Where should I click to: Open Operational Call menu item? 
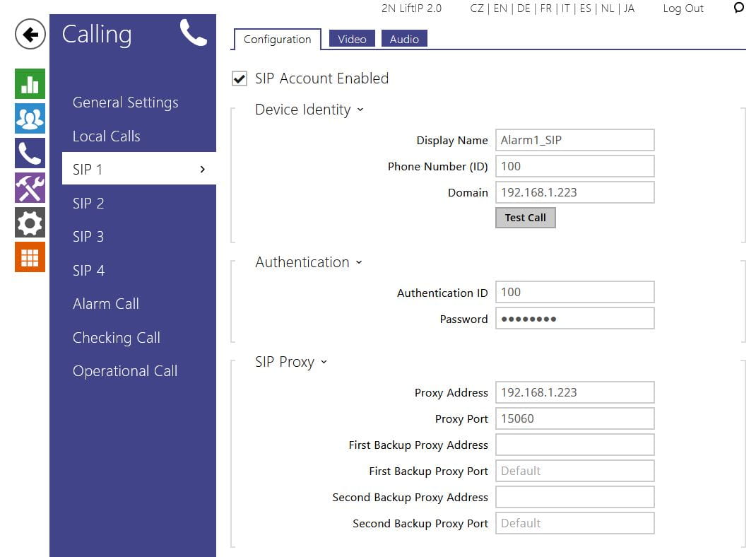[x=125, y=371]
